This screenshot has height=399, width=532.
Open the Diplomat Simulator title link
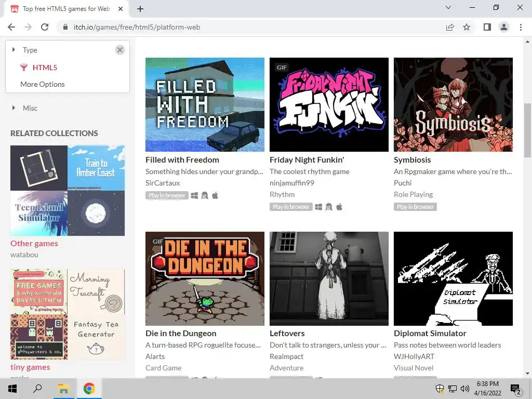pyautogui.click(x=430, y=333)
